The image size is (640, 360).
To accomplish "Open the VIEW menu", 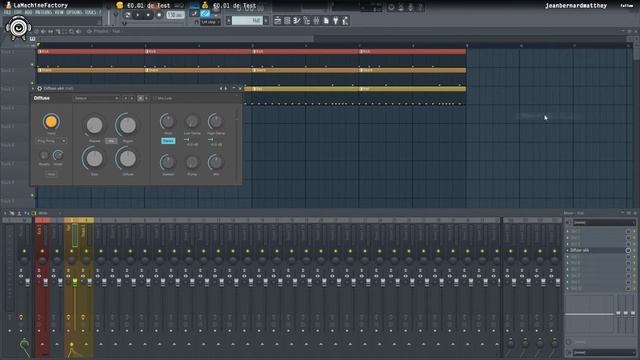I will tap(59, 13).
